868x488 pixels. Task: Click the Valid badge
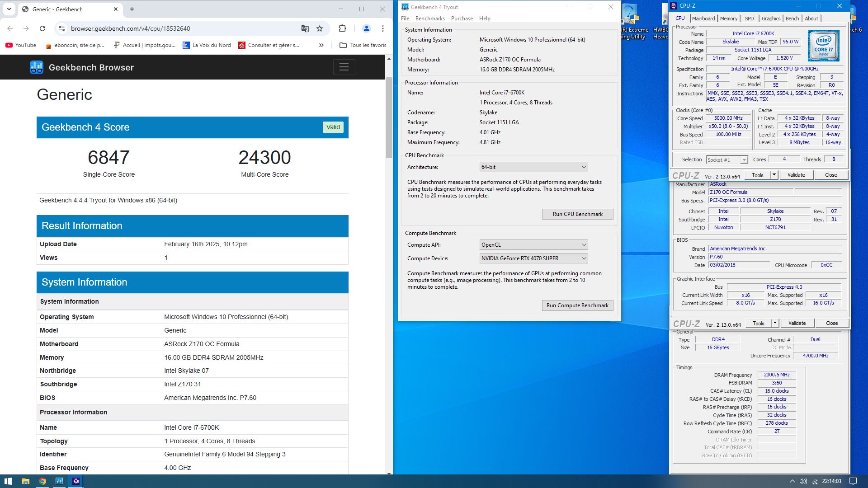(x=333, y=127)
